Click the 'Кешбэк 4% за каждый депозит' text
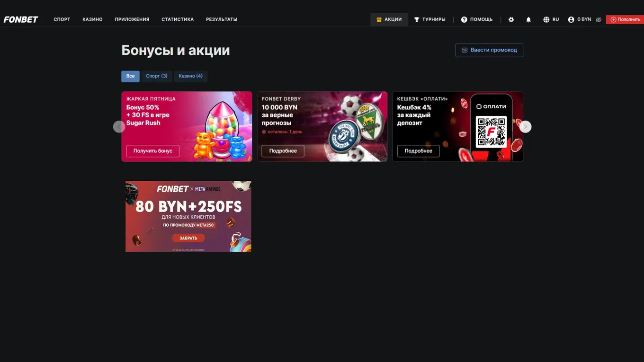Viewport: 644px width, 362px height. 414,115
